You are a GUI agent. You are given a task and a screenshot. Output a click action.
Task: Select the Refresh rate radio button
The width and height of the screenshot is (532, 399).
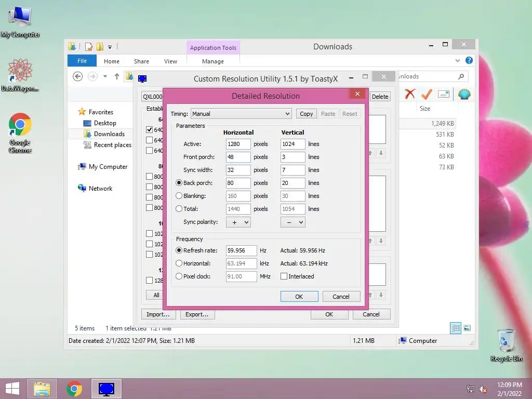tap(179, 250)
